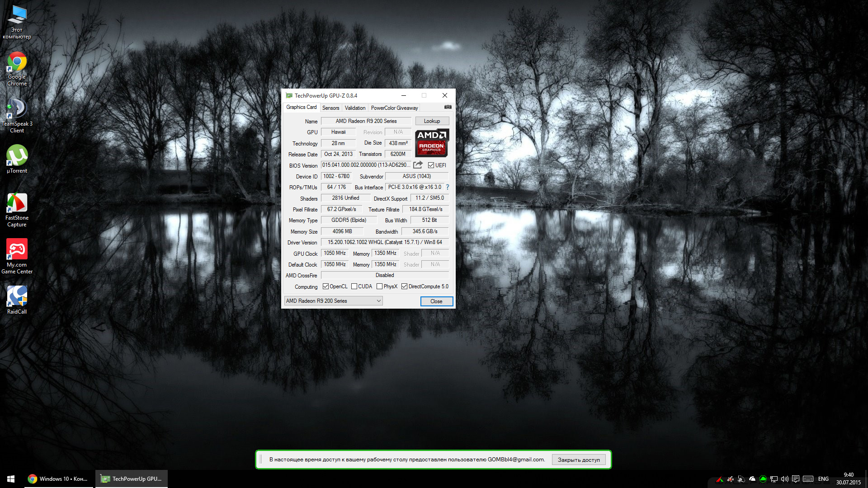Switch to the Sensors tab
Screen dimensions: 868x488
pyautogui.click(x=330, y=108)
